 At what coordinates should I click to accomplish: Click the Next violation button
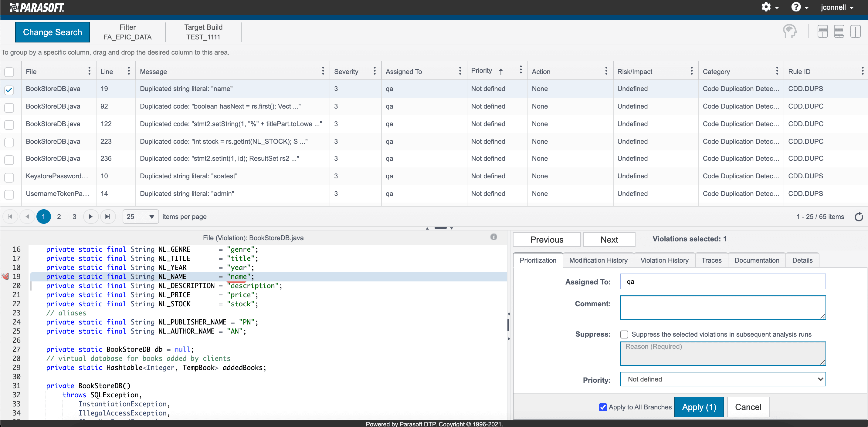click(x=609, y=240)
